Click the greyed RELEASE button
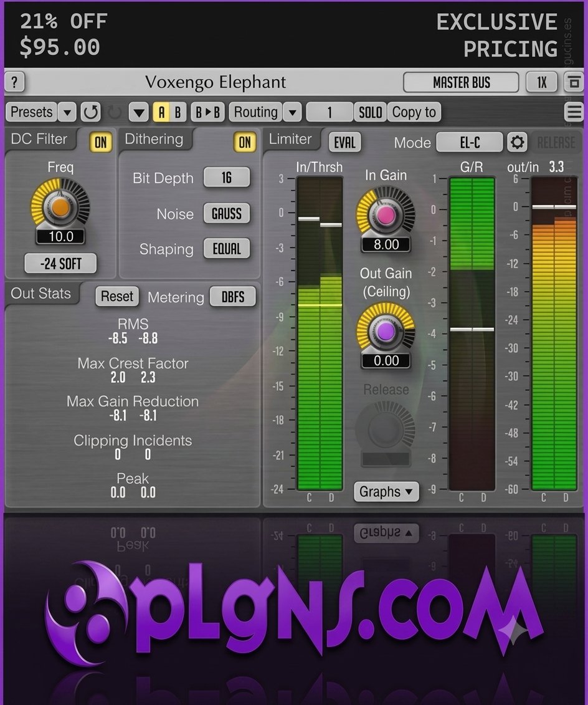 (x=556, y=143)
